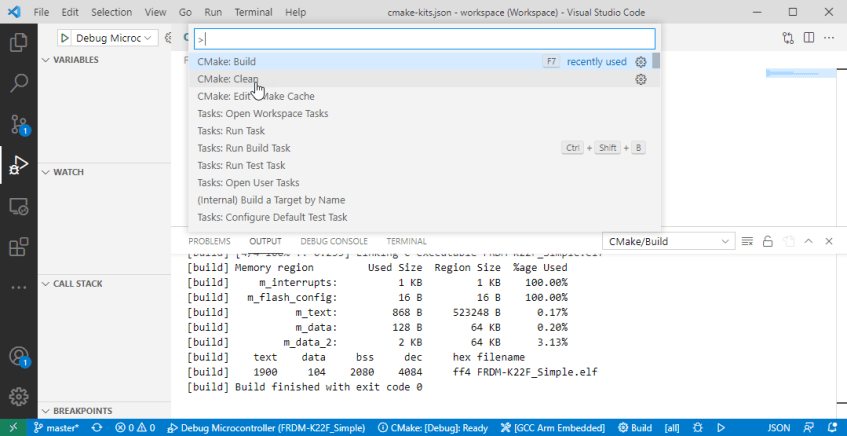
Task: Collapse the Variables section
Action: pos(75,60)
